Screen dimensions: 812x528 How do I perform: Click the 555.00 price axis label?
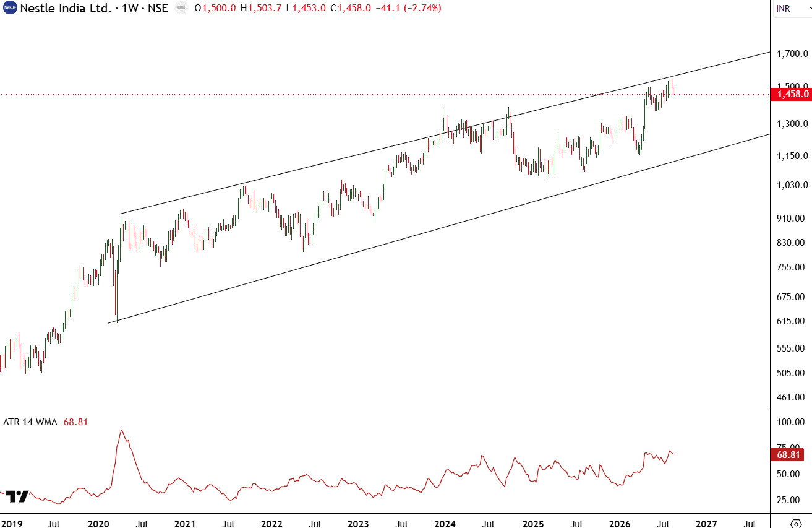[x=792, y=348]
